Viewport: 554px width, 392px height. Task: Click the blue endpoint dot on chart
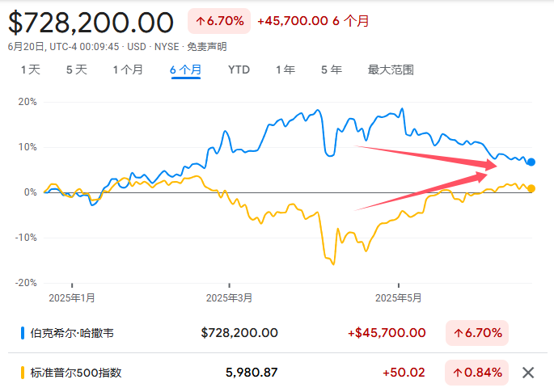click(531, 162)
